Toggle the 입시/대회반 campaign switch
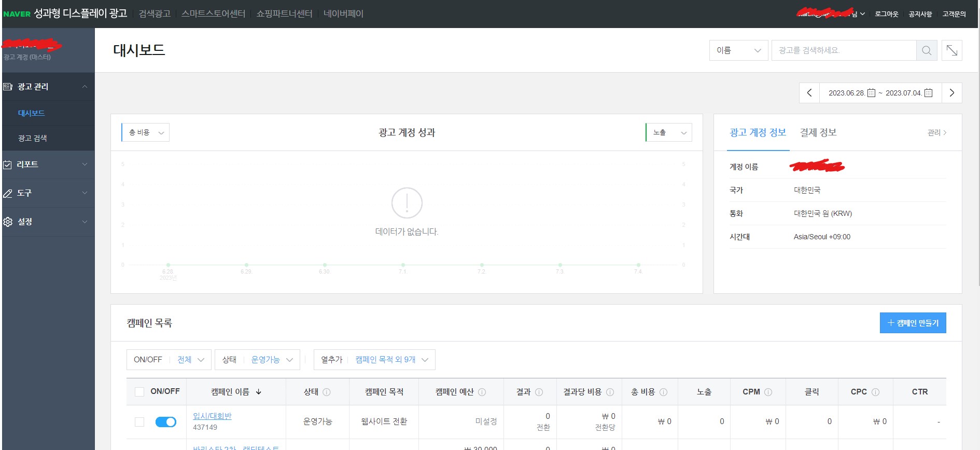Screen dimensions: 980x450 click(166, 422)
